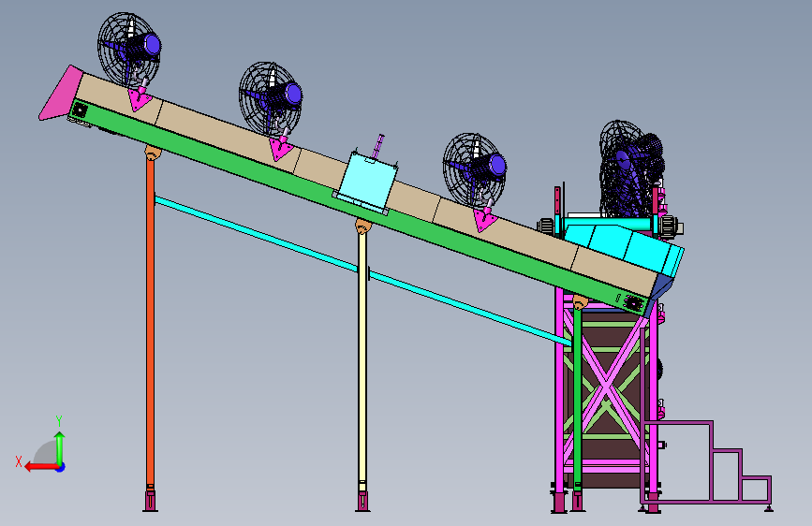Select the light cyan box cover on the conveyor
The width and height of the screenshot is (812, 526).
click(x=366, y=182)
